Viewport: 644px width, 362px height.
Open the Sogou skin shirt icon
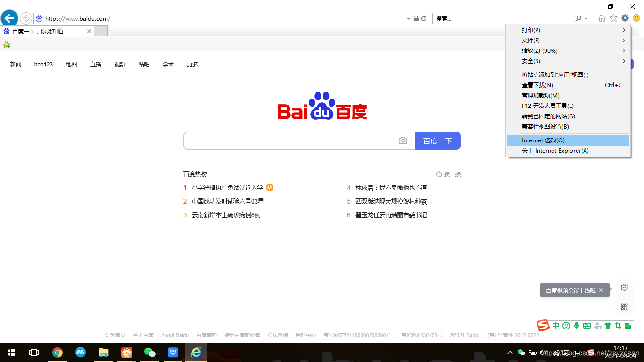tap(608, 326)
